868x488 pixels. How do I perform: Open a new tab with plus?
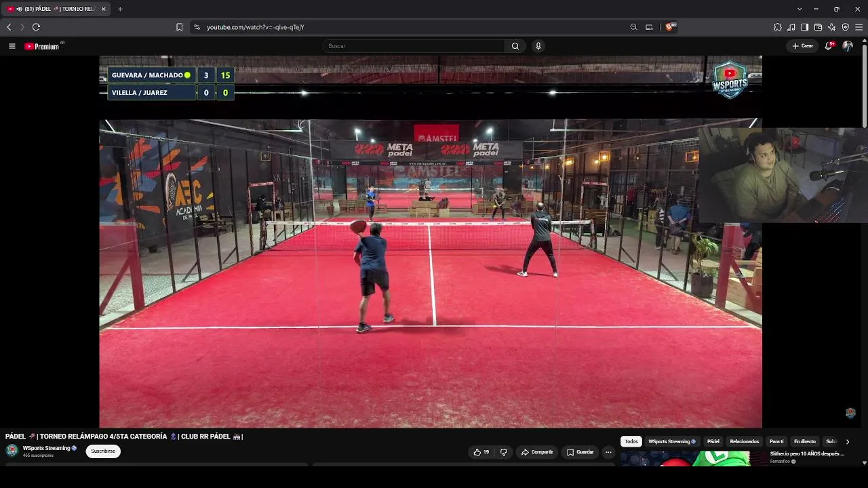pos(120,9)
